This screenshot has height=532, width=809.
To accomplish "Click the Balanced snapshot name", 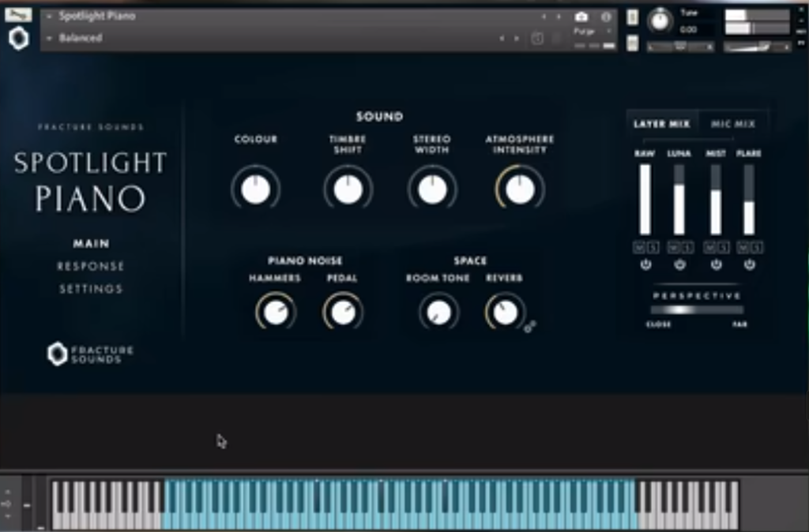I will click(x=81, y=38).
